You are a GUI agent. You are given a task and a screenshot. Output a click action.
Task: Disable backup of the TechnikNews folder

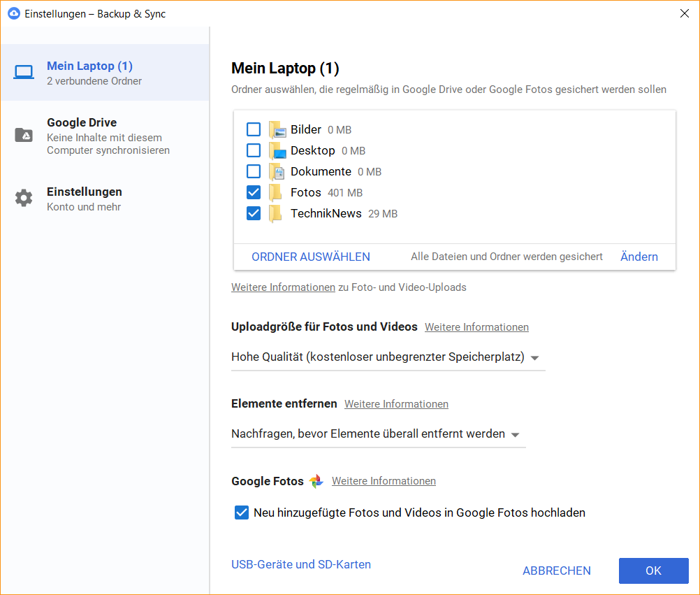click(254, 213)
